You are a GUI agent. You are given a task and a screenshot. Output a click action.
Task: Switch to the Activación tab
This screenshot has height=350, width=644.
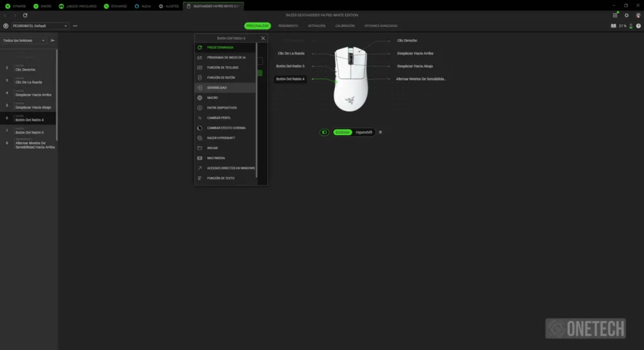coord(317,26)
